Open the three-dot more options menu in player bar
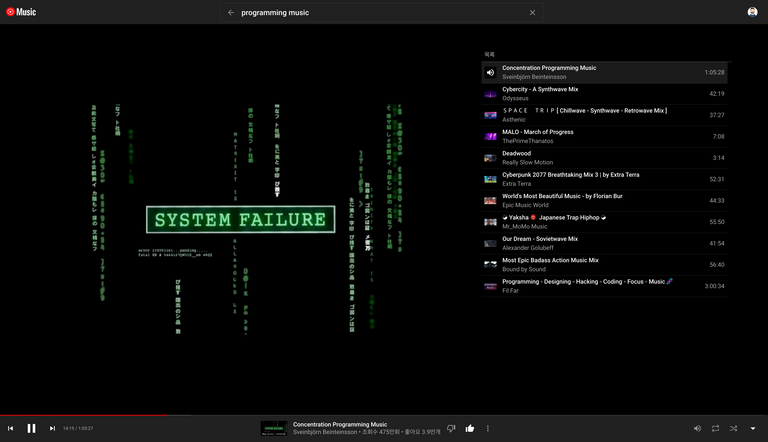768x442 pixels. point(488,428)
